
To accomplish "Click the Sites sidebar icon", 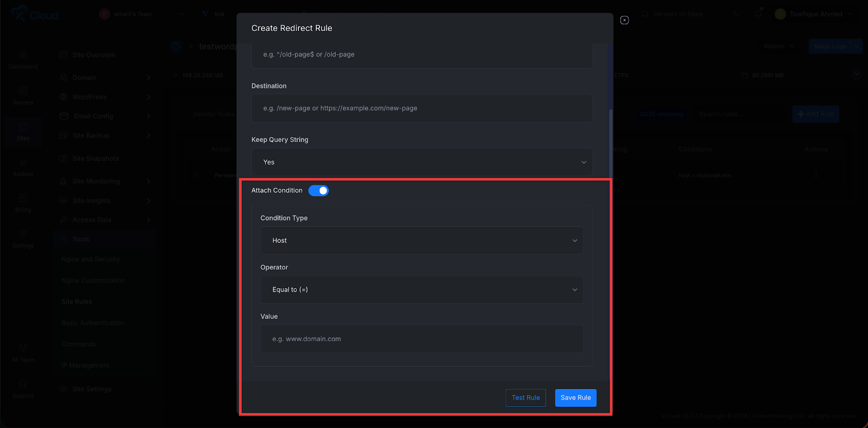I will coord(23,129).
